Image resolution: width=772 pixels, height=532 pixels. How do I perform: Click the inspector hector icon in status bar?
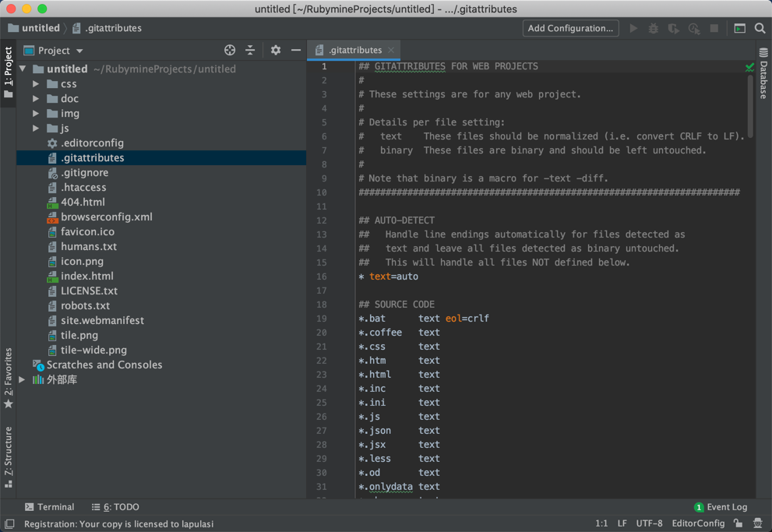[x=758, y=523]
